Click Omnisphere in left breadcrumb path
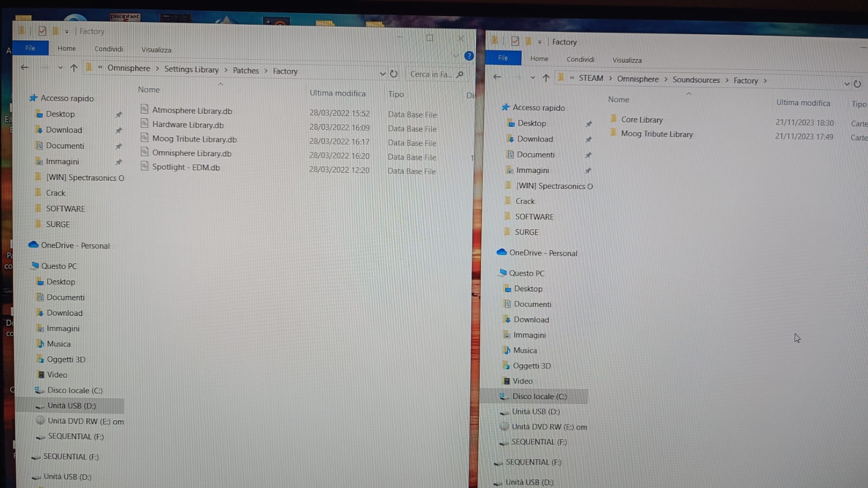The image size is (868, 488). tap(129, 68)
